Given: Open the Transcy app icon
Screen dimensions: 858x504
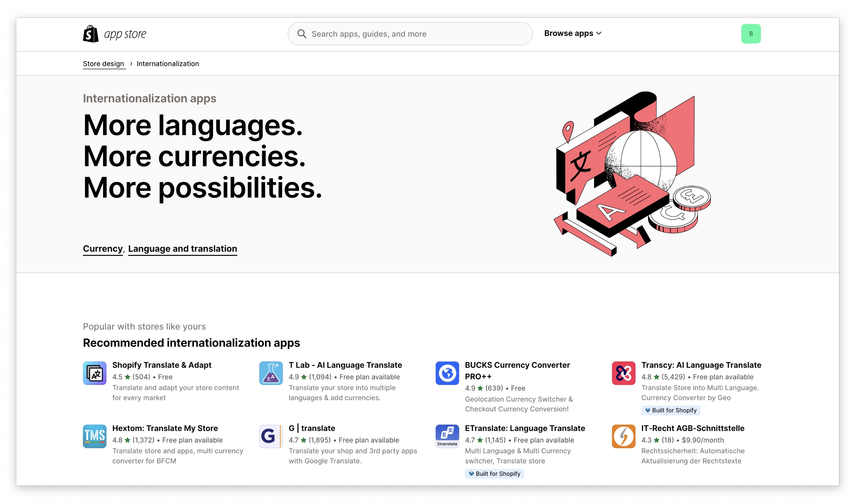Looking at the screenshot, I should 623,373.
